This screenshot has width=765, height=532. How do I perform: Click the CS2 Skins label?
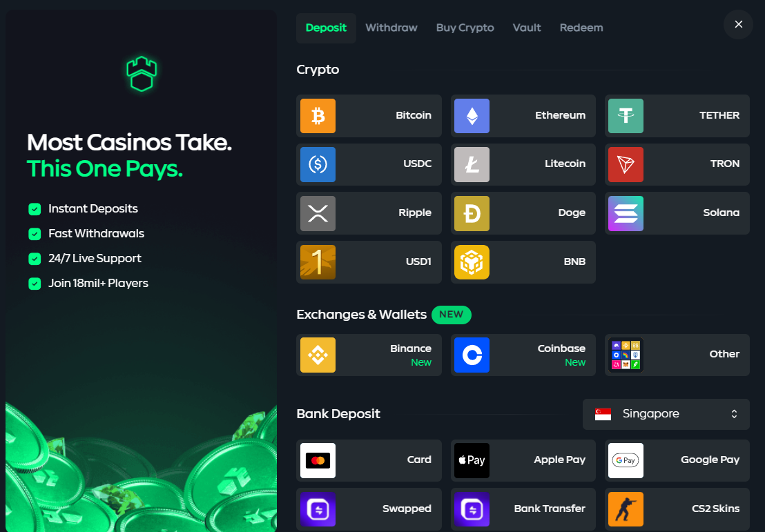[715, 509]
